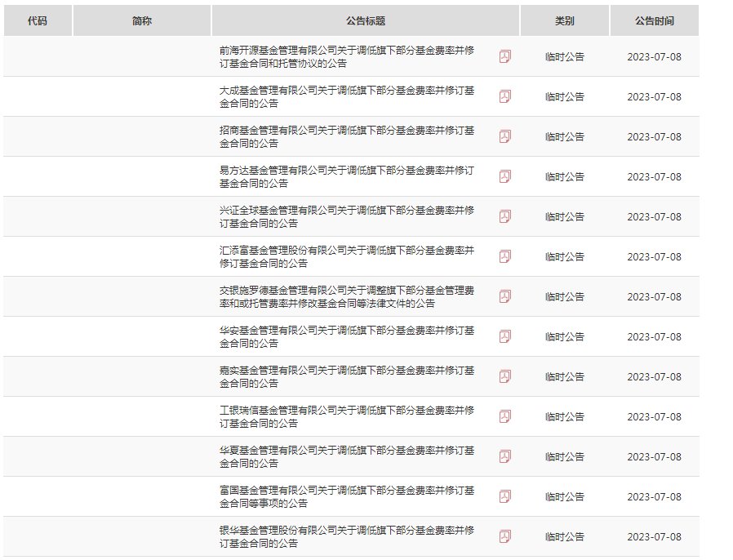The height and width of the screenshot is (560, 733).
Task: Select 临时公告 category in 汇添富基金 row
Action: tap(565, 256)
